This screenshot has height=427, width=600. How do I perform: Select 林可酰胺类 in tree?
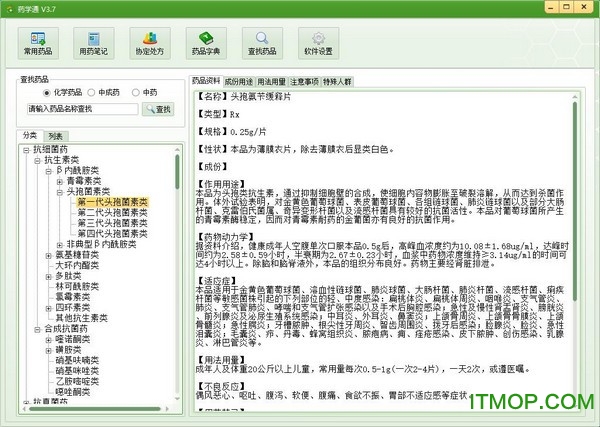pyautogui.click(x=77, y=287)
